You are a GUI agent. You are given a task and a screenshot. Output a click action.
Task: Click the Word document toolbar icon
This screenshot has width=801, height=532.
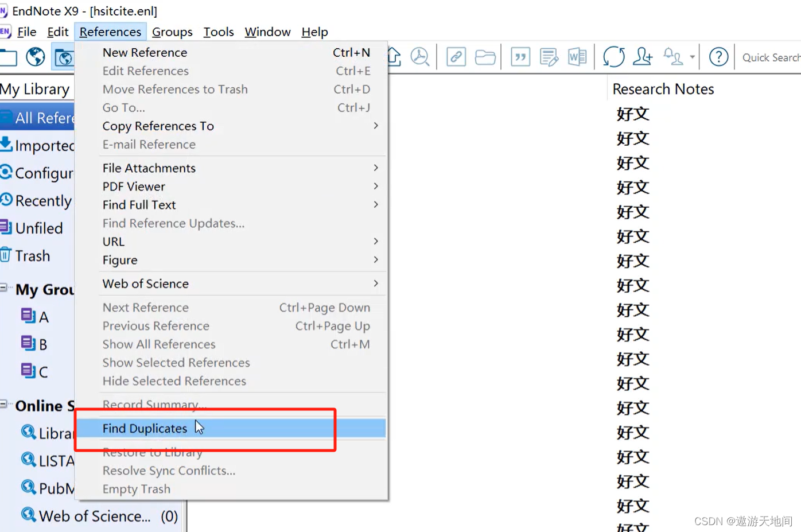(577, 57)
